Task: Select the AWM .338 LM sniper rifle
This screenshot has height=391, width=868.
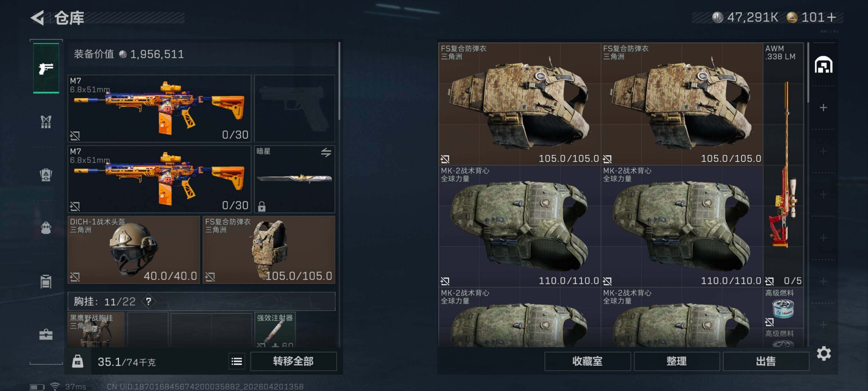Action: click(783, 165)
